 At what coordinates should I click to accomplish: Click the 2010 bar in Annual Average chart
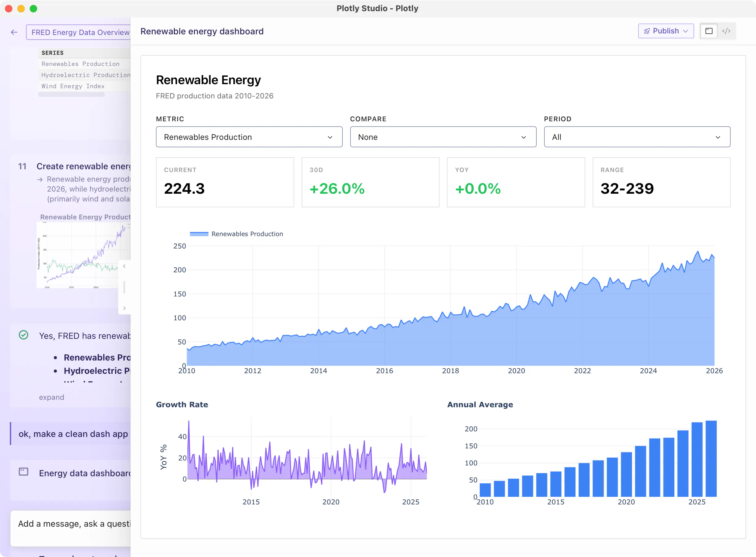pyautogui.click(x=485, y=490)
